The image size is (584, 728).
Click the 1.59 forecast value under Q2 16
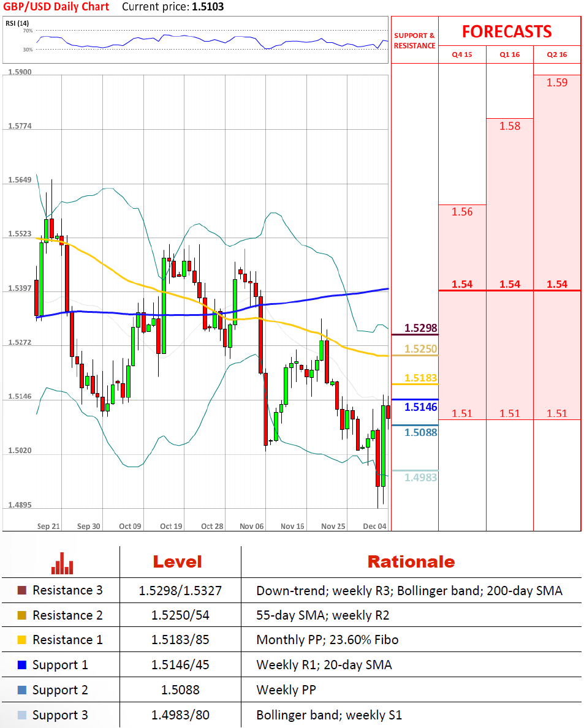click(x=557, y=83)
